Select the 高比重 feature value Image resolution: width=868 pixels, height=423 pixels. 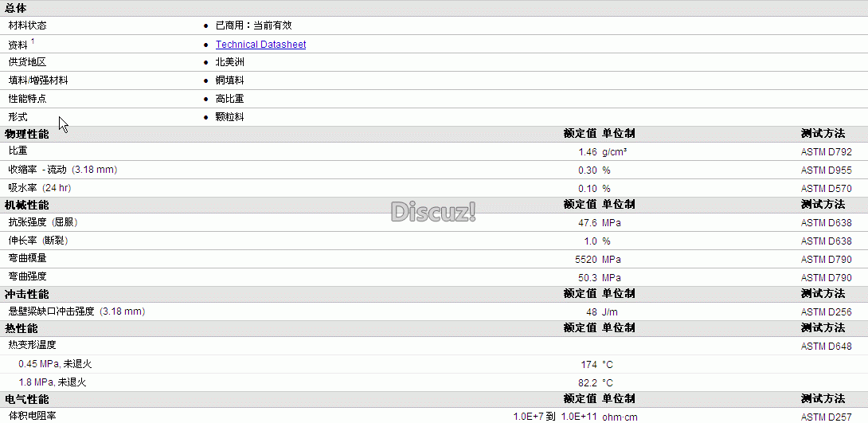coord(229,99)
